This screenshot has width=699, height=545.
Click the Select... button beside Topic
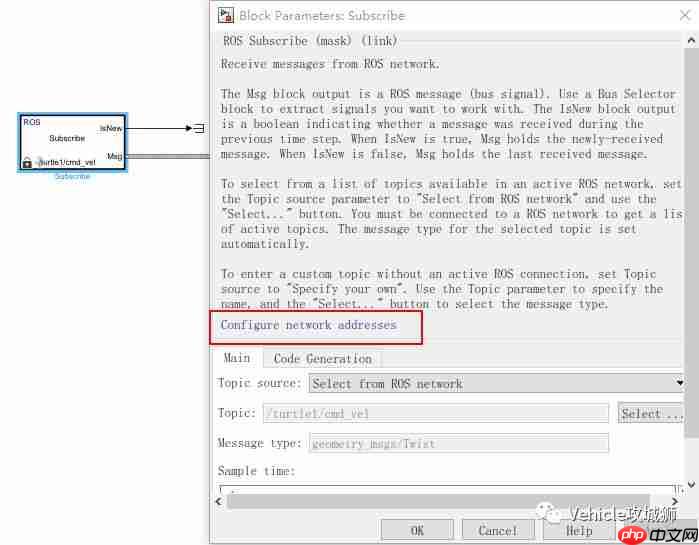(x=651, y=414)
